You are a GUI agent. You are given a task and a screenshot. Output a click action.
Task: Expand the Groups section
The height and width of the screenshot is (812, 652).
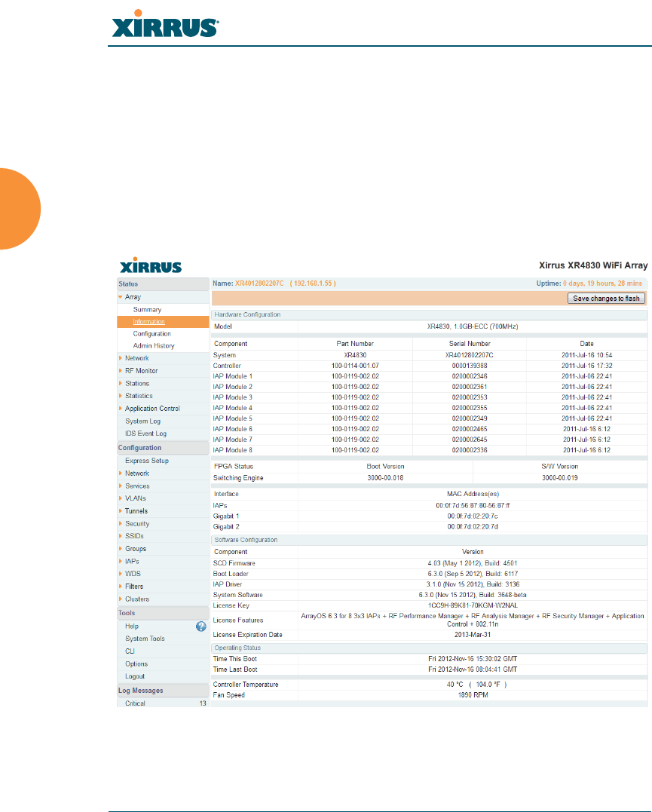click(120, 549)
